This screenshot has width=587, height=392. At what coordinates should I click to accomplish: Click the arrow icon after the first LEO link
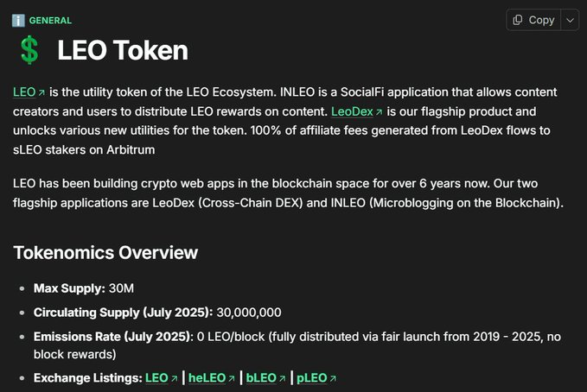(x=41, y=92)
